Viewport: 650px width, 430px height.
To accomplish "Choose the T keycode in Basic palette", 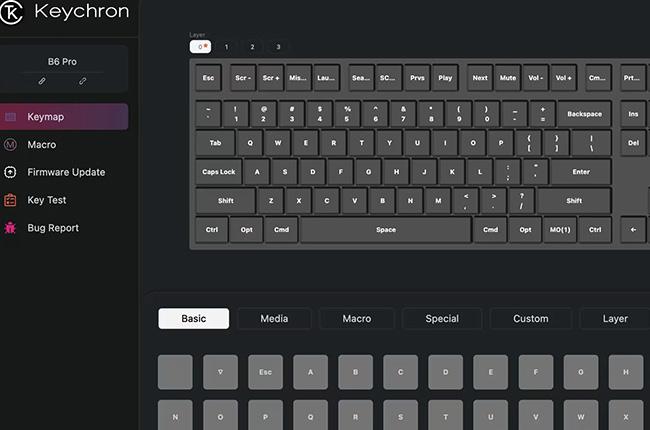I will 445,415.
